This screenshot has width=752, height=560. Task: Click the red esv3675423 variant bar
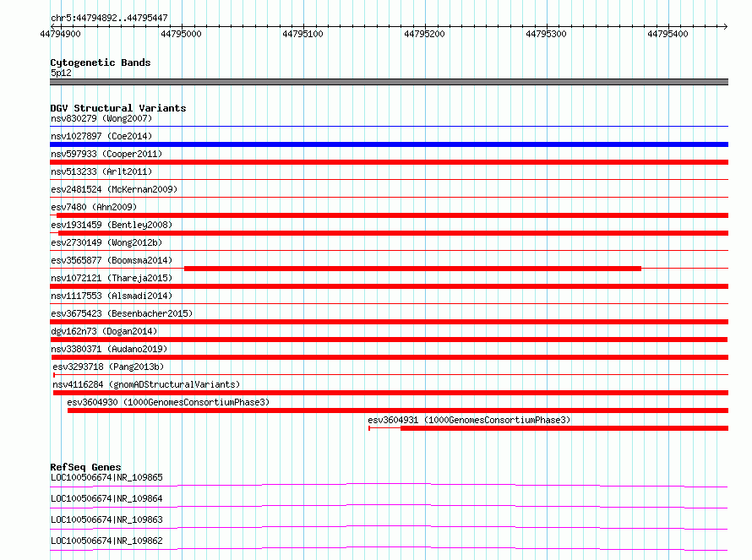(389, 322)
